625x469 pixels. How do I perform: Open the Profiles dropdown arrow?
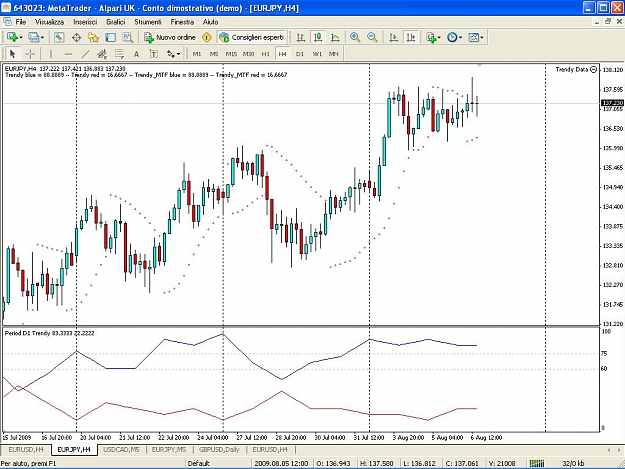click(42, 37)
